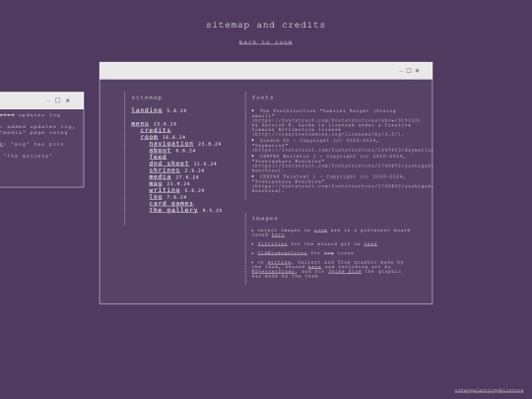This screenshot has width=532, height=399.
Task: Open the about page link
Action: coord(161,150)
